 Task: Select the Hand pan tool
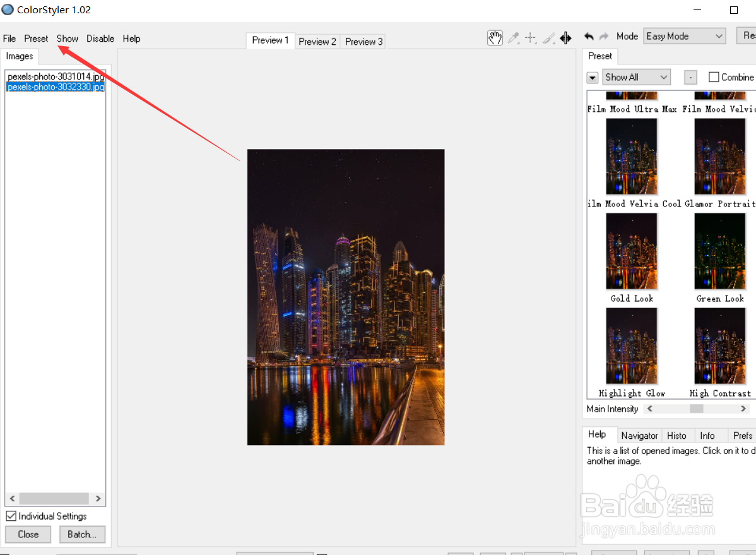495,38
